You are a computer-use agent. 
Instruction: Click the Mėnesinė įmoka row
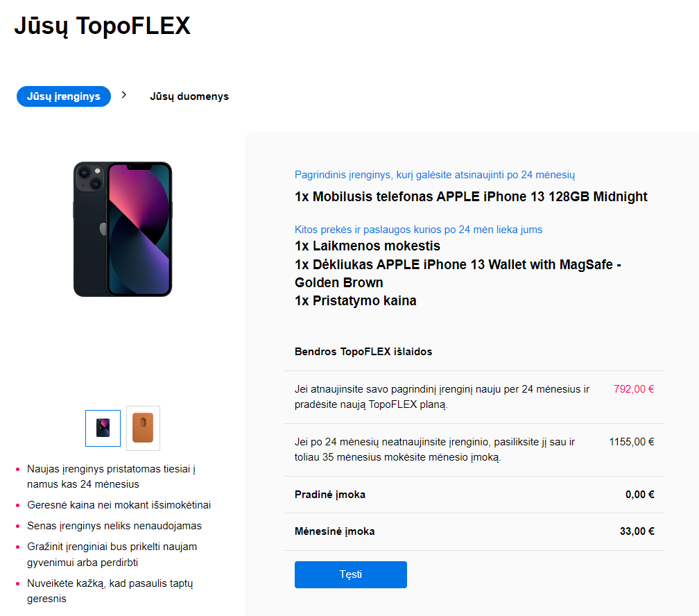[474, 531]
